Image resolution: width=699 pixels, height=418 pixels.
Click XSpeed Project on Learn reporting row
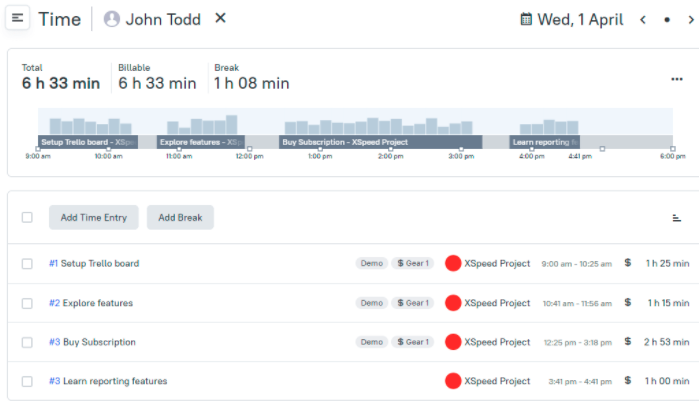[497, 381]
